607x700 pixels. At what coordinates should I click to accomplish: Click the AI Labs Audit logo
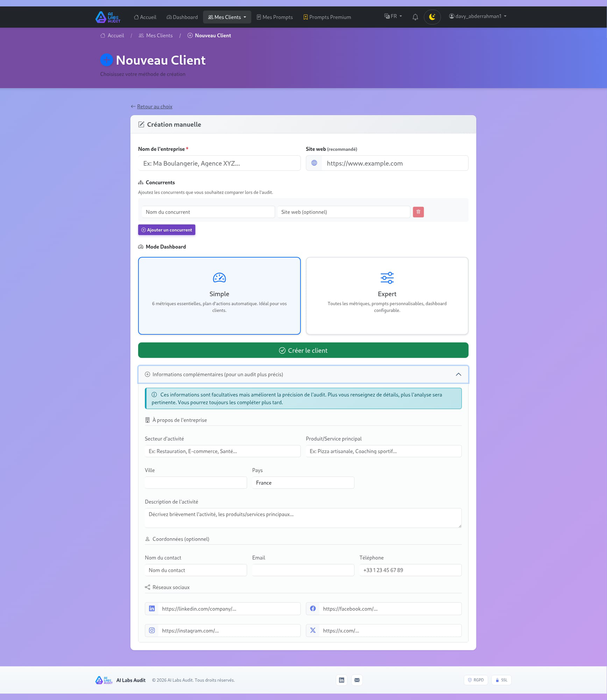click(108, 17)
